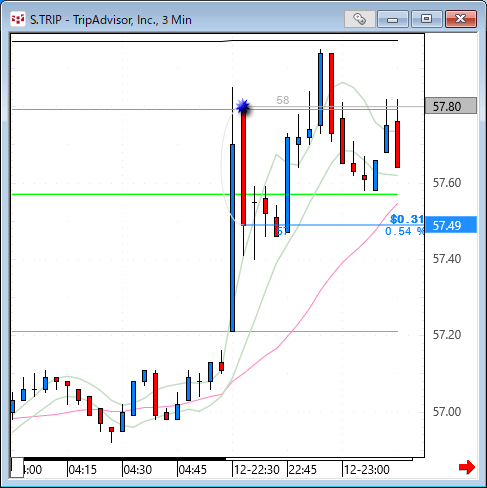Click the red arrow at bottom right
Viewport: 487px width, 488px height.
(467, 467)
